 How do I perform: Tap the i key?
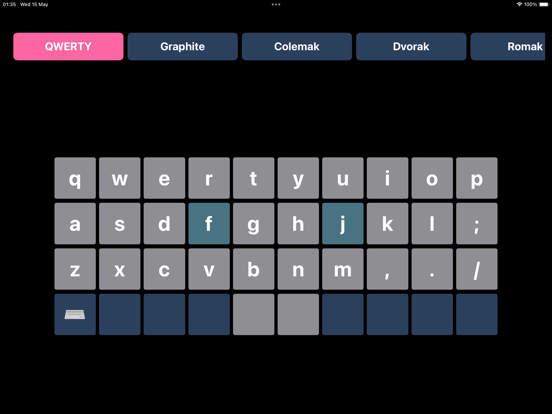point(388,178)
